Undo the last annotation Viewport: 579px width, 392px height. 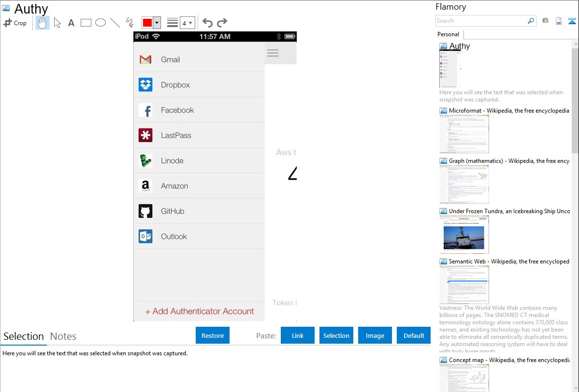pyautogui.click(x=207, y=23)
